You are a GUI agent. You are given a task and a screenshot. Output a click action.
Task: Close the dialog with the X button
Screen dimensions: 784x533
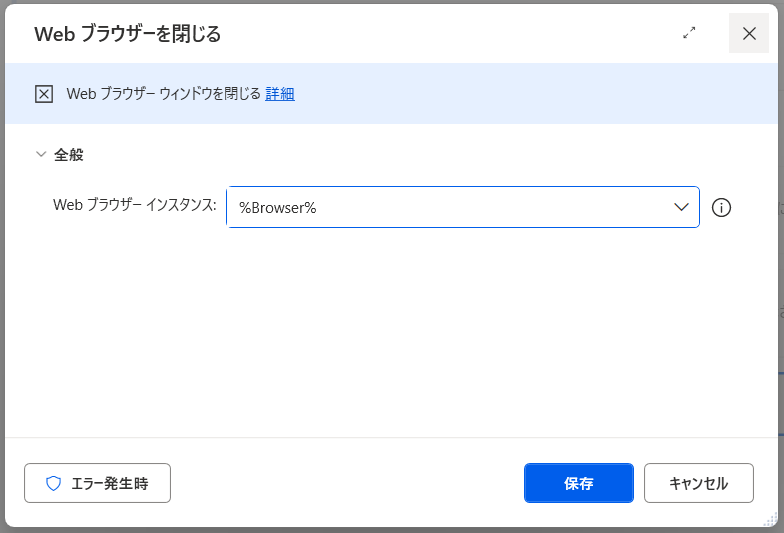(749, 33)
